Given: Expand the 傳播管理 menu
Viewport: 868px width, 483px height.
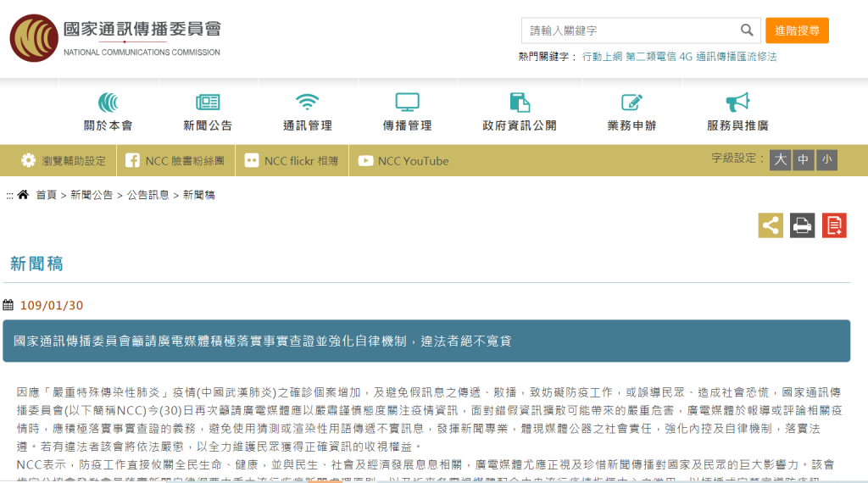Looking at the screenshot, I should 407,113.
